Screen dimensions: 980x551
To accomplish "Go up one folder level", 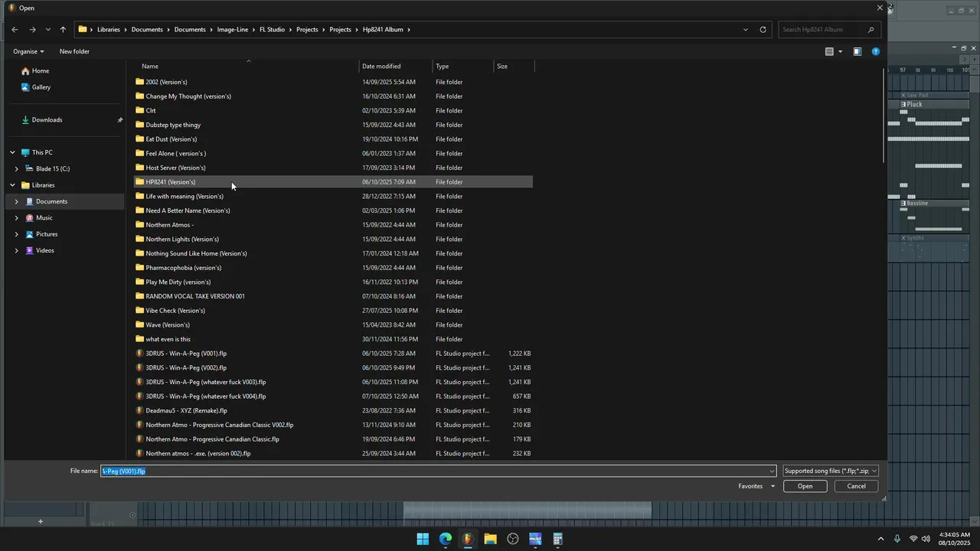I will 63,30.
